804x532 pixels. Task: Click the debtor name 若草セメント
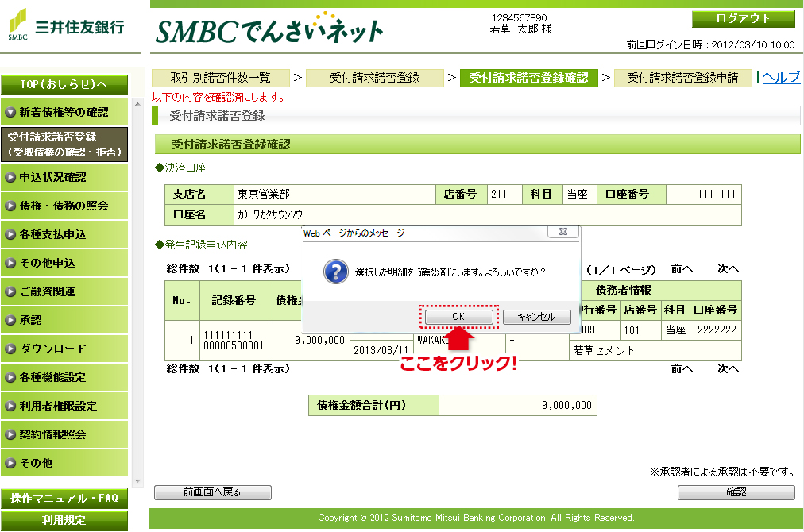[604, 351]
